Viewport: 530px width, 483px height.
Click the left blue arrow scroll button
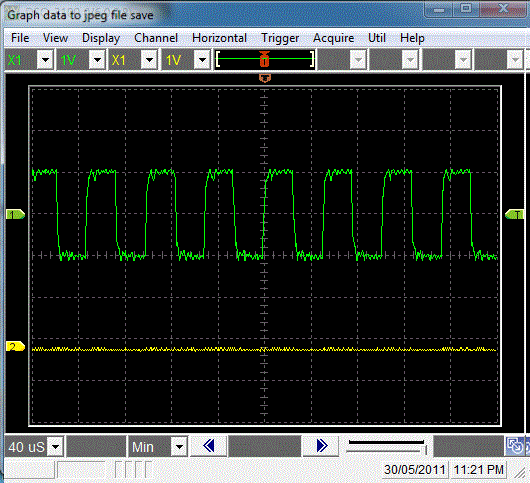[209, 446]
